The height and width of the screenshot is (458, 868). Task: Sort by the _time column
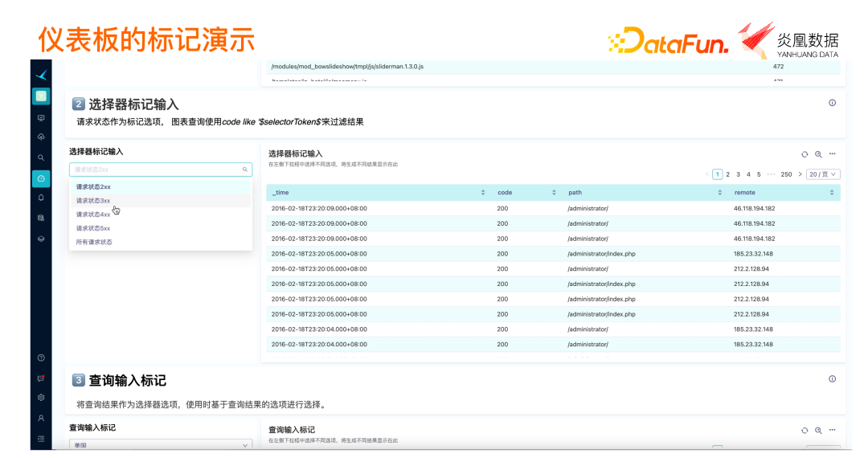pos(483,193)
